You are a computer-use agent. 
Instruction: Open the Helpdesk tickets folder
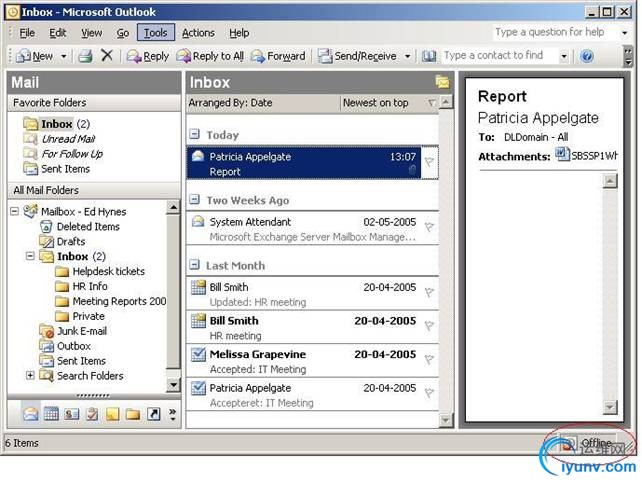pyautogui.click(x=109, y=271)
